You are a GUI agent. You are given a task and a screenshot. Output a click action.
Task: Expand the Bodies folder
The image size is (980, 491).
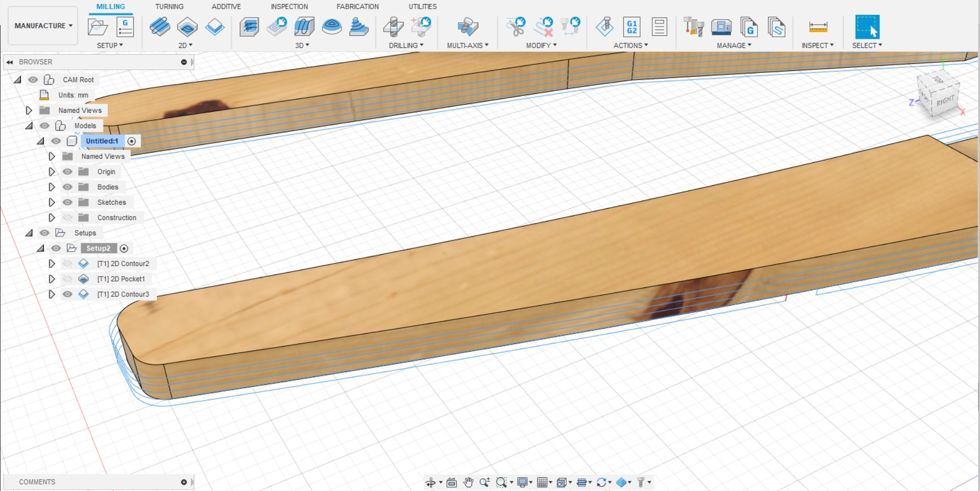52,187
